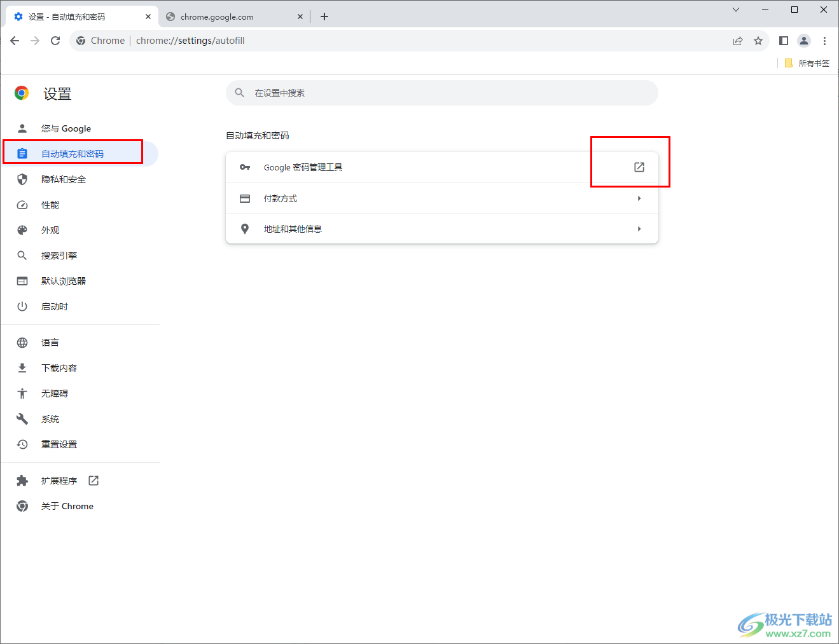Open the side panel icon
Screen dimensions: 839x644
pos(784,41)
